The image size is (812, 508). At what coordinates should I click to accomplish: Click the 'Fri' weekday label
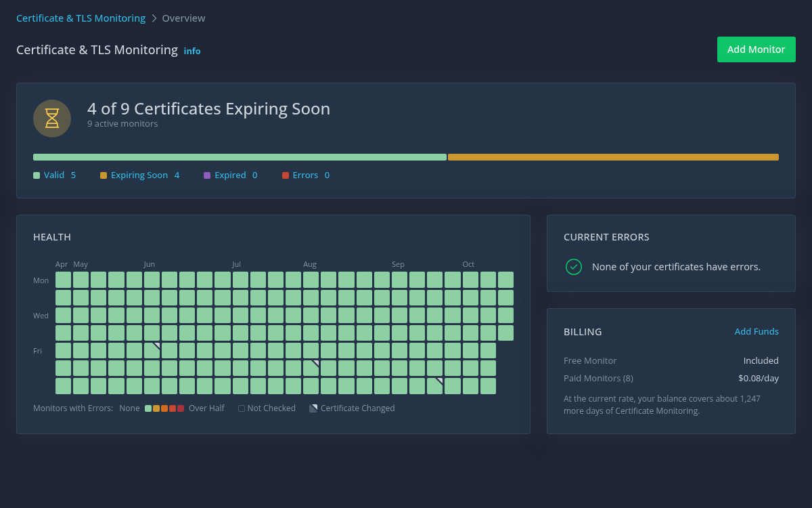click(x=37, y=351)
